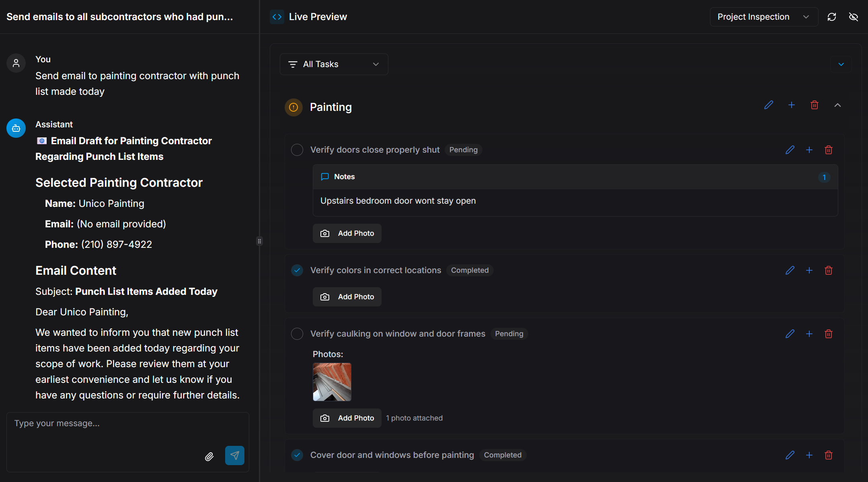This screenshot has height=482, width=868.
Task: Delete the 'Verify caulking on window' task
Action: [829, 334]
